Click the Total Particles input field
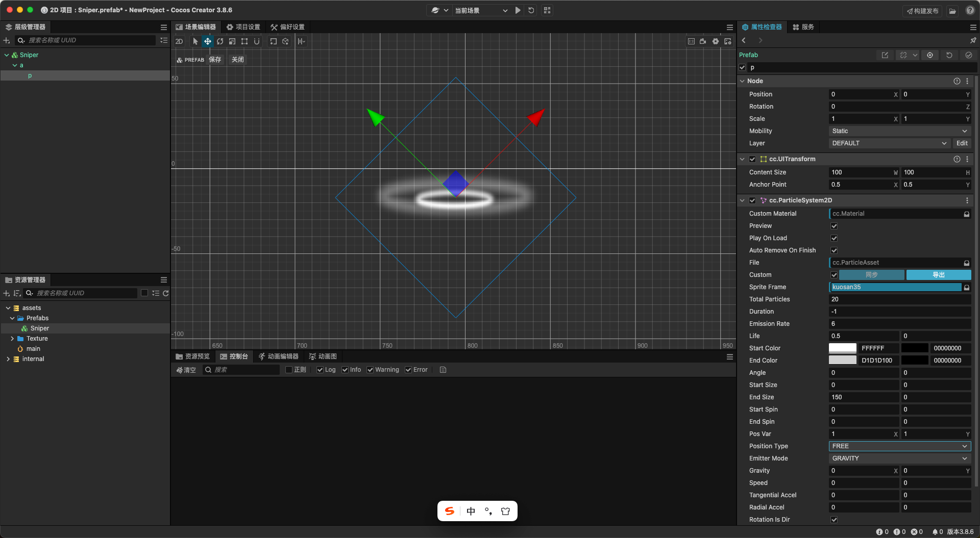The width and height of the screenshot is (980, 538). coord(899,299)
